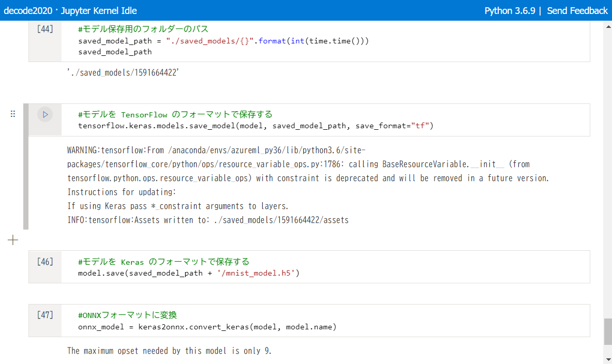Click the comment line in cell 44
Viewport: 612px width, 364px height.
click(143, 29)
